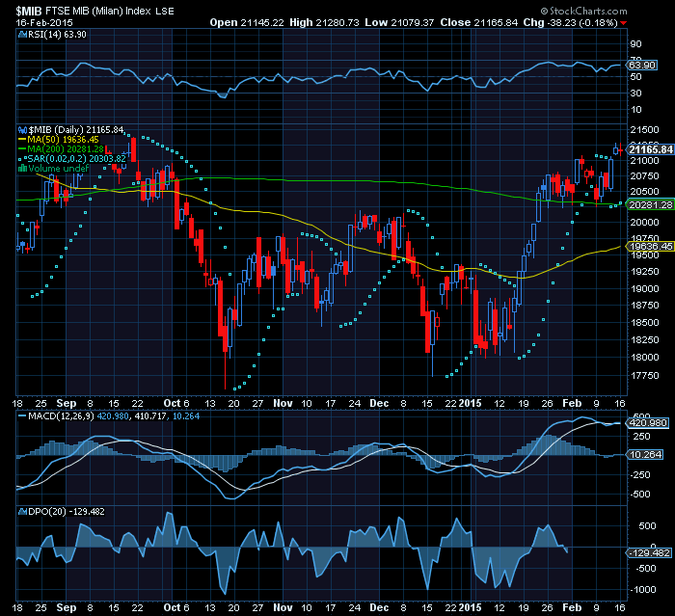Click the Low 21079.37 value
675x616 pixels.
point(399,22)
